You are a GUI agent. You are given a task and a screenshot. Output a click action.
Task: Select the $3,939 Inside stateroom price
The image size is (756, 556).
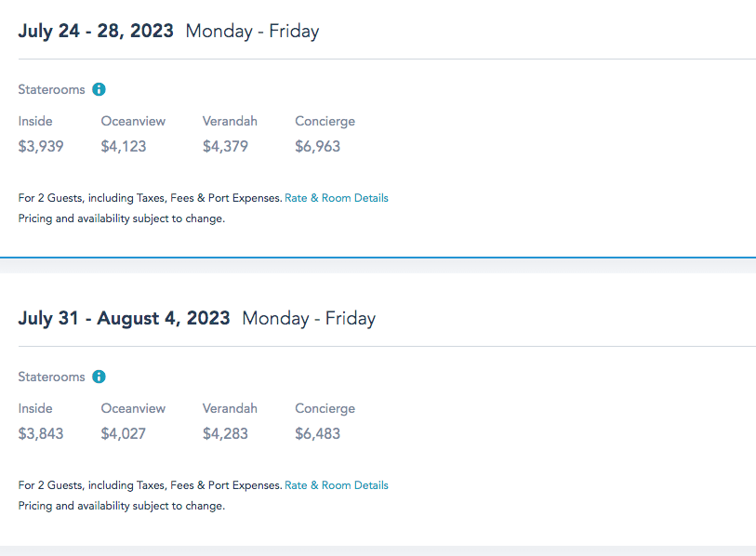click(x=41, y=146)
